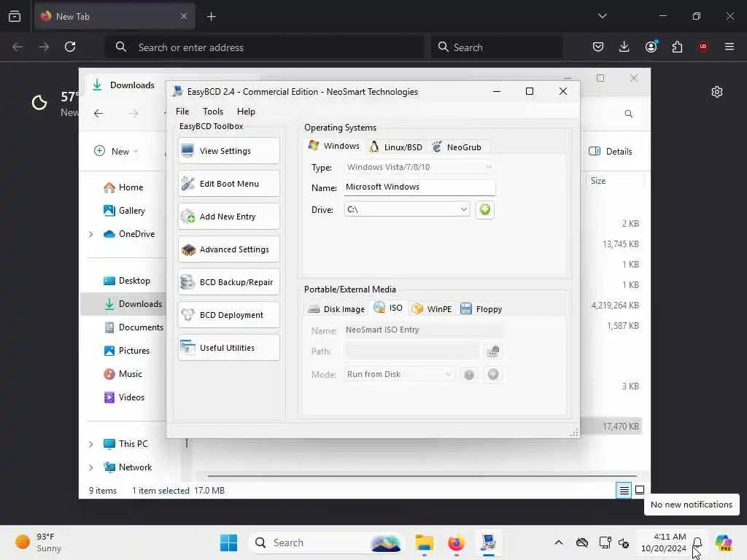Open OneDrive in Explorer sidebar
Image resolution: width=747 pixels, height=560 pixels.
coord(129,234)
